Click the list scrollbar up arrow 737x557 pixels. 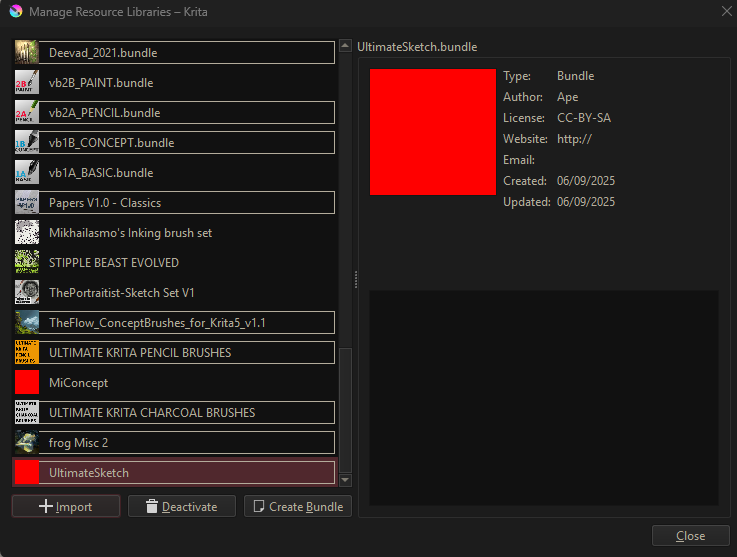click(345, 46)
